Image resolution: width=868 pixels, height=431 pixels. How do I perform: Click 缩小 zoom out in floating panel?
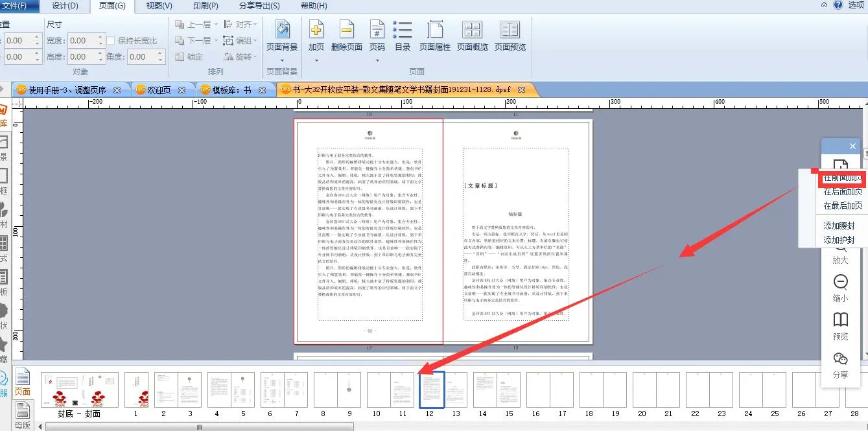tap(840, 288)
